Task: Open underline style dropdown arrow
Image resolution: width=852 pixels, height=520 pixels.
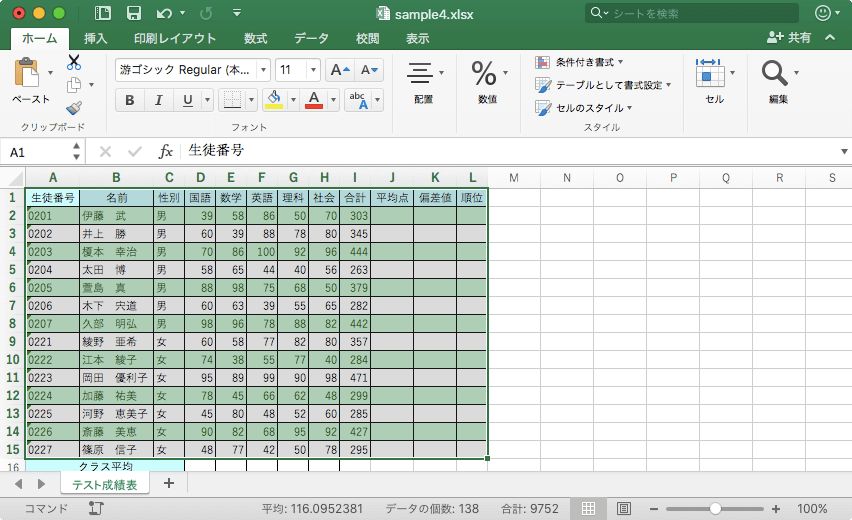Action: click(207, 100)
